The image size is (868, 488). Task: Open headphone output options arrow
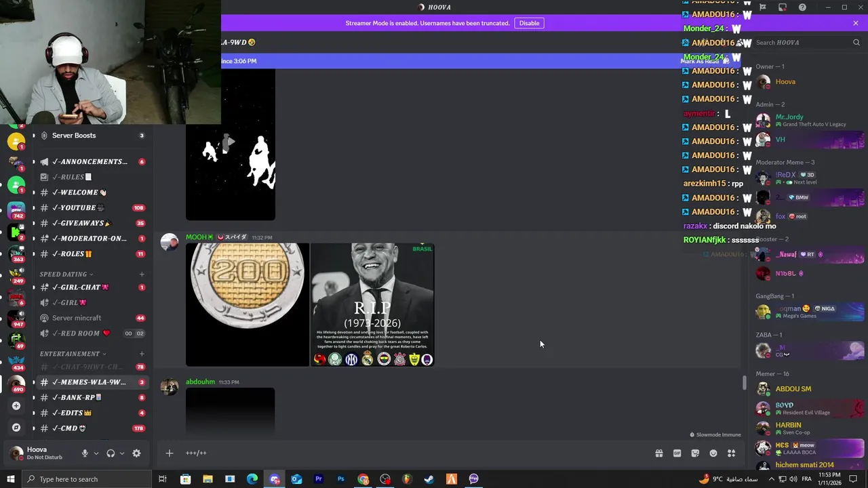[122, 453]
